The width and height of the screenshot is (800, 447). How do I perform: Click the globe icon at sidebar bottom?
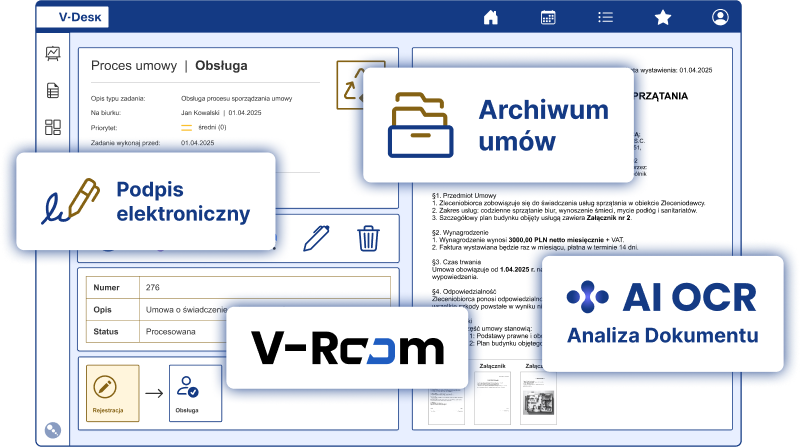[x=53, y=431]
